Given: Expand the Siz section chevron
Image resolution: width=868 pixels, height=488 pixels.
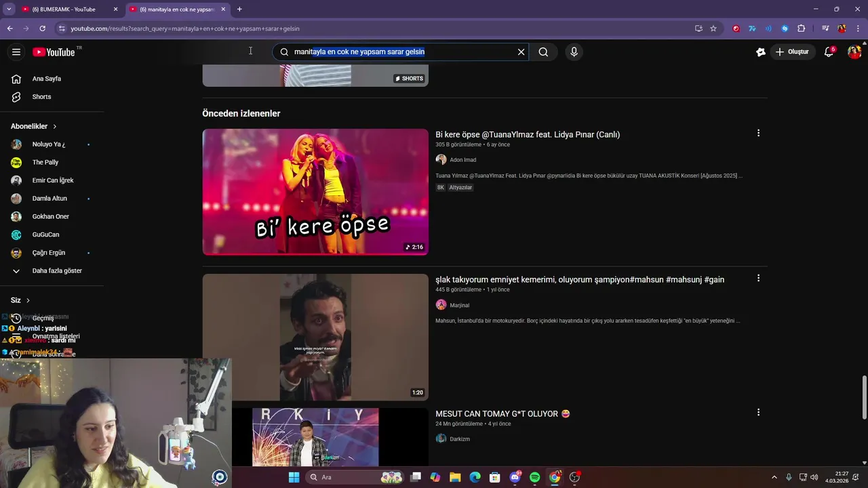Looking at the screenshot, I should click(x=28, y=300).
